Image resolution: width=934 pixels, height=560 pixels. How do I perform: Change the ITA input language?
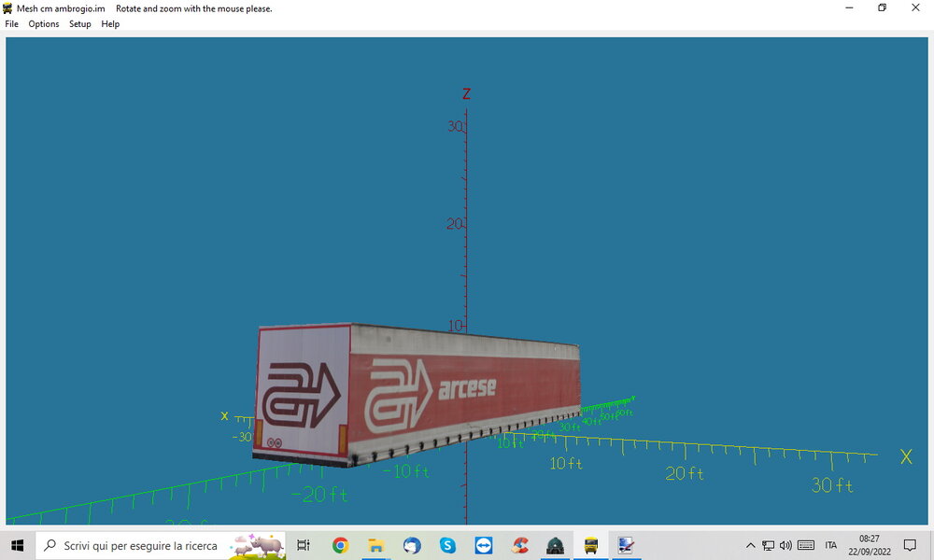(831, 545)
